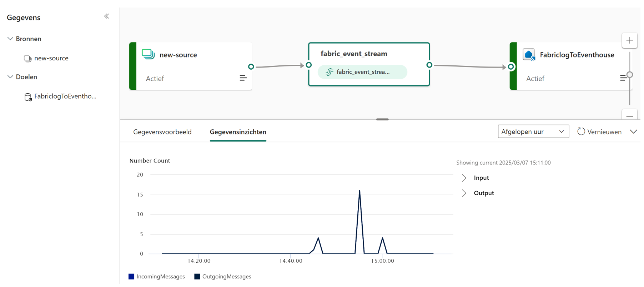
Task: Click the FabriclogToEventhouse input connector
Action: coord(511,66)
